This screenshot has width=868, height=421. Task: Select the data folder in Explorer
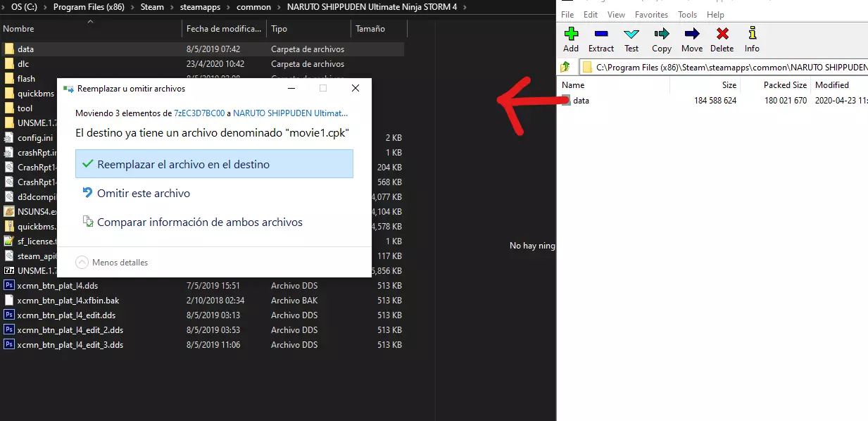click(x=202, y=49)
